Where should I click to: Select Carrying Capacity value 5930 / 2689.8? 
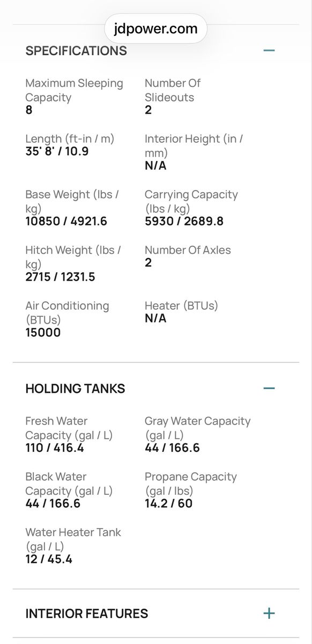tap(184, 221)
